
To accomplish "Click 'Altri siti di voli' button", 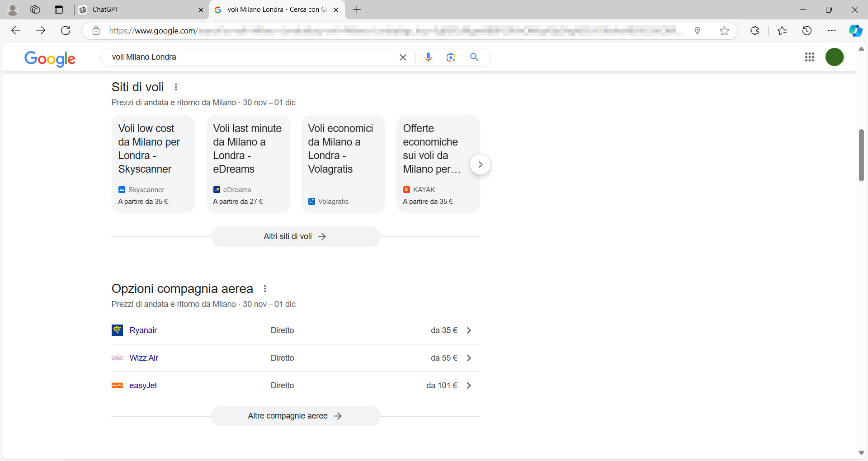I will [296, 236].
